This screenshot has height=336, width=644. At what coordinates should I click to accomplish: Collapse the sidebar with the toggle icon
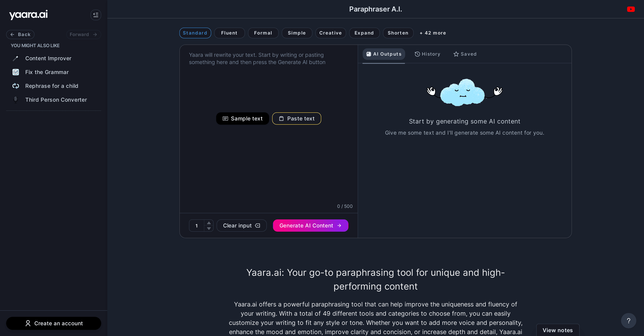(x=96, y=15)
